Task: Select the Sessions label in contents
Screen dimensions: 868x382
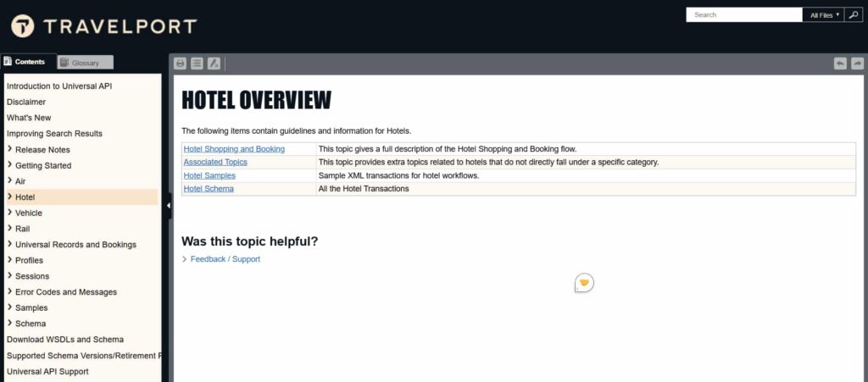Action: (32, 276)
